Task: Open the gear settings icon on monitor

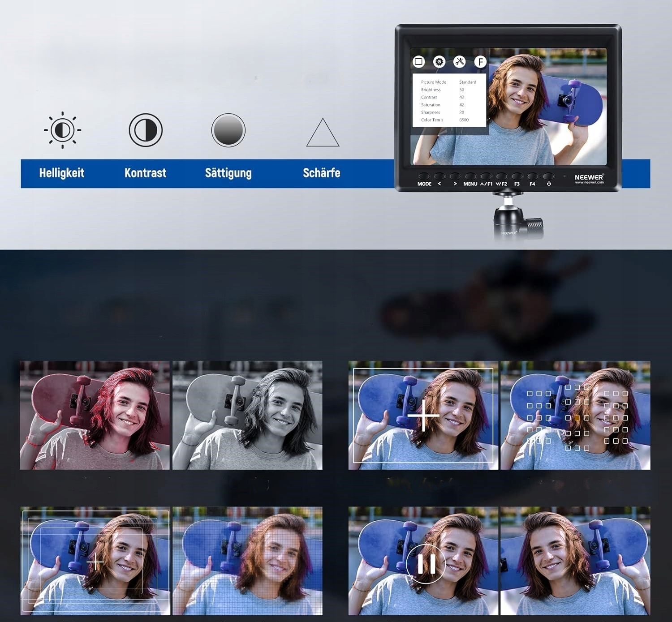Action: coord(439,62)
